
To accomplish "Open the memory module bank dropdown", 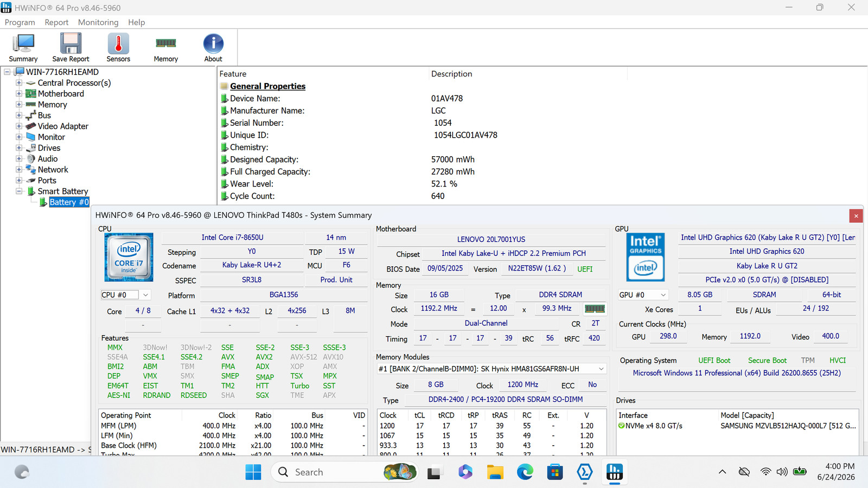I will pyautogui.click(x=492, y=369).
